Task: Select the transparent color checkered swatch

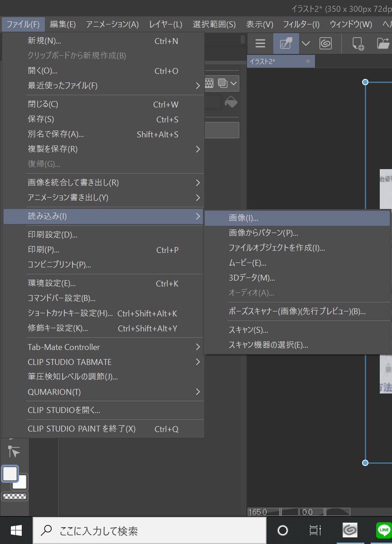Action: (15, 496)
